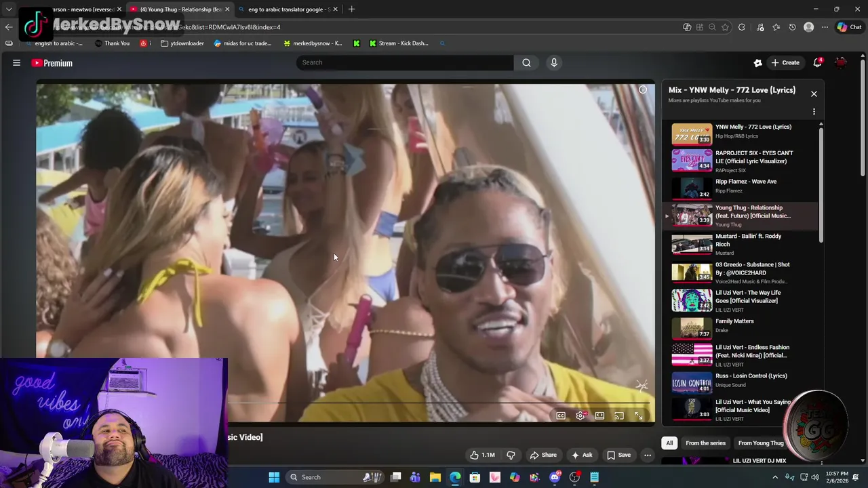Open browser settings and more menu
Image resolution: width=868 pixels, height=488 pixels.
point(825,27)
